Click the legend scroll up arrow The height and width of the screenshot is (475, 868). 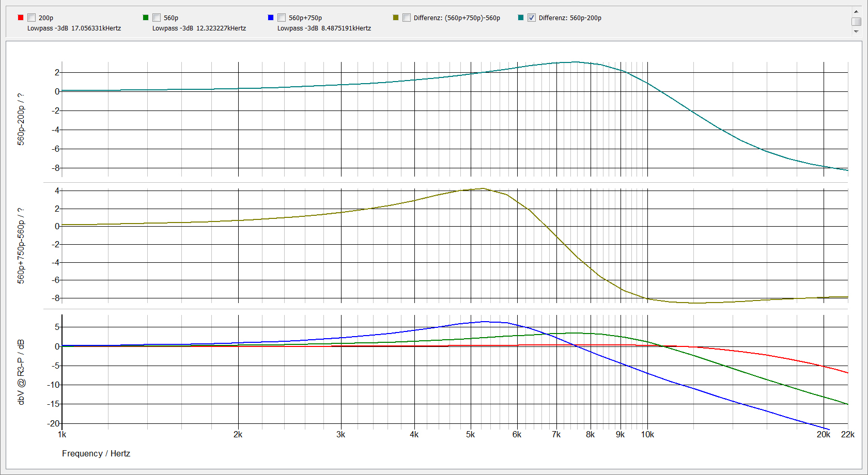point(856,11)
